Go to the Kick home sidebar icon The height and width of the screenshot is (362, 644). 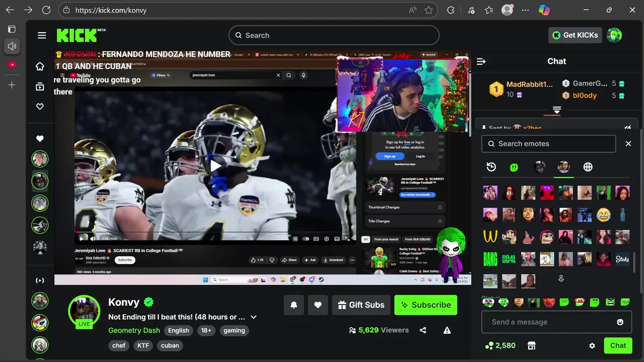(40, 66)
